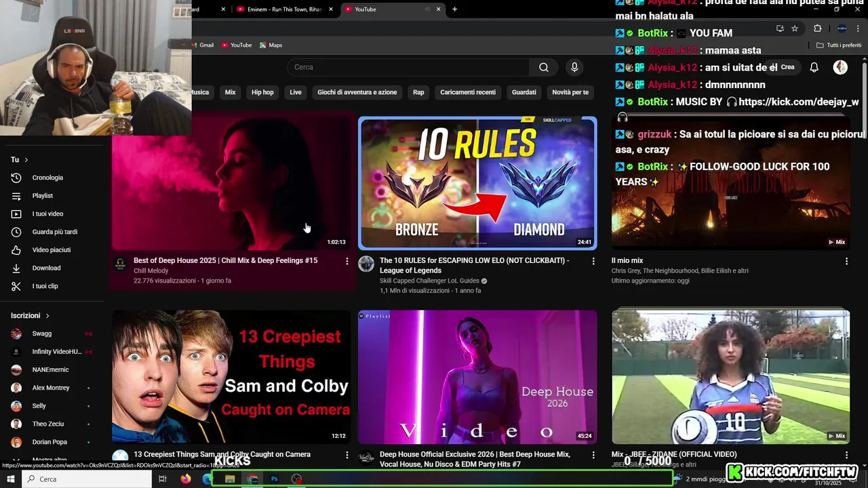Select Giochi di avventura e azione chip

(357, 92)
